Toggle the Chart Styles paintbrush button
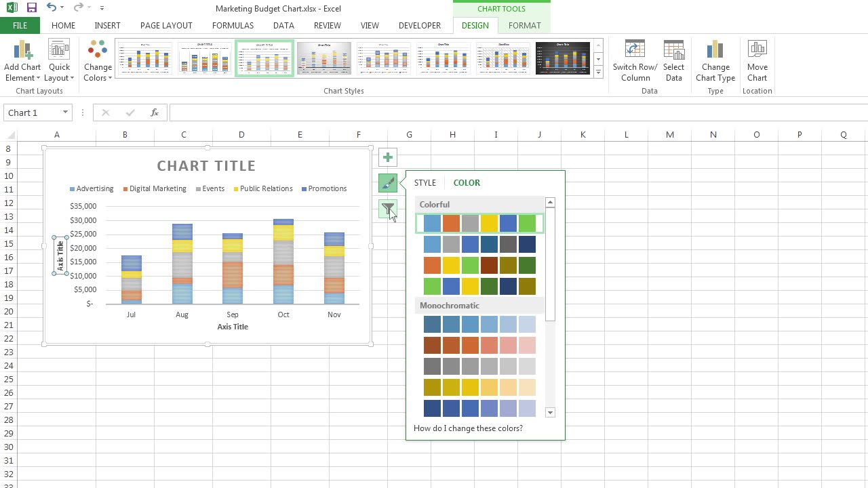This screenshot has height=488, width=868. tap(388, 183)
